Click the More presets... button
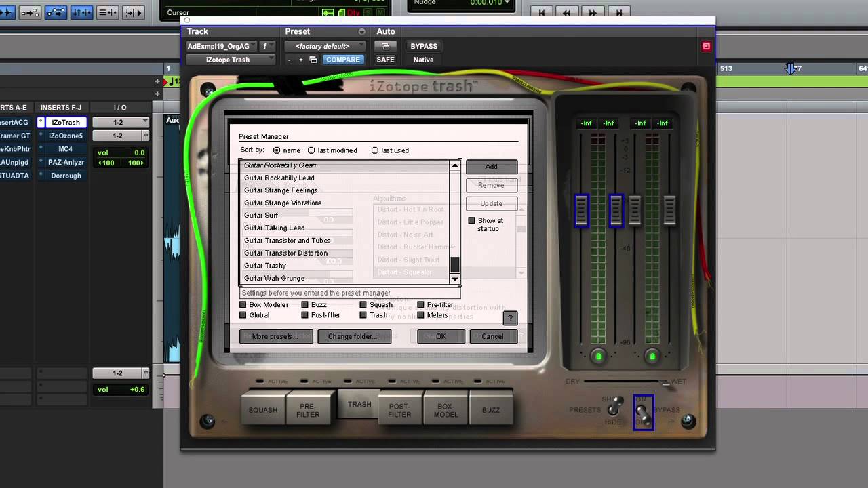This screenshot has width=868, height=488. [x=276, y=336]
